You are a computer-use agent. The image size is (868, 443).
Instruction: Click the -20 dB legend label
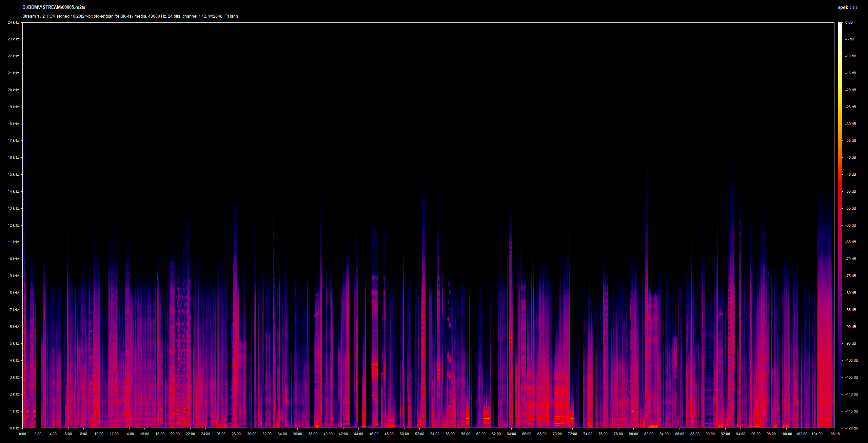pos(850,90)
